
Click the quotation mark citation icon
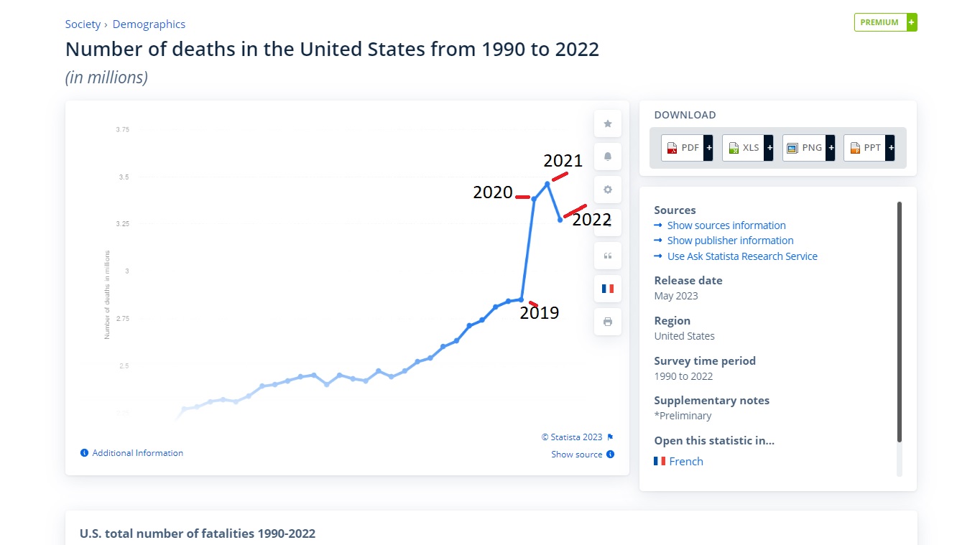point(608,256)
